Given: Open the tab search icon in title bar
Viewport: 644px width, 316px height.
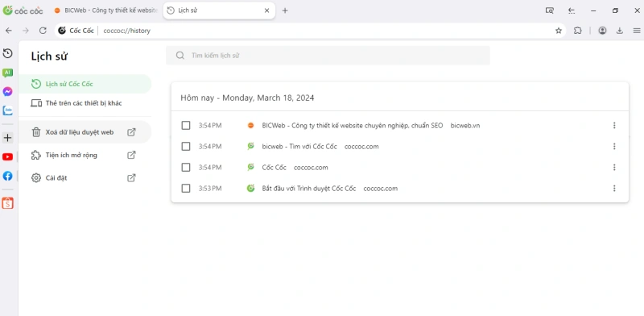Looking at the screenshot, I should pyautogui.click(x=550, y=10).
